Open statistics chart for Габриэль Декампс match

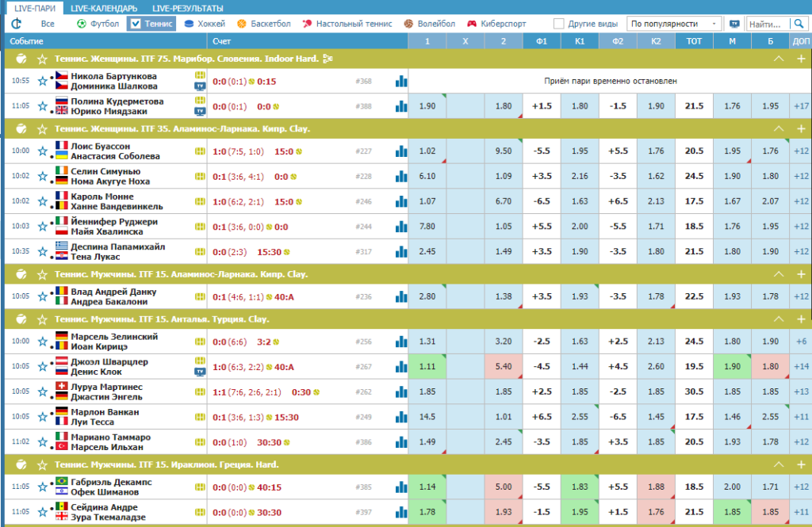coord(400,487)
